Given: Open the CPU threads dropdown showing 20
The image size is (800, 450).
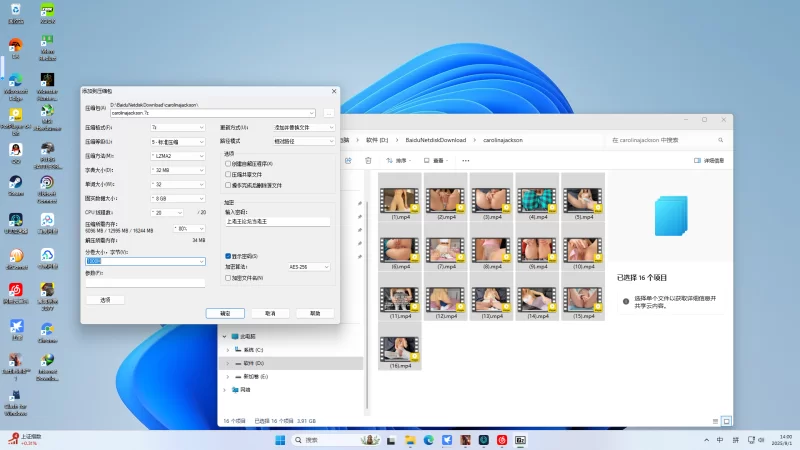Looking at the screenshot, I should 167,212.
